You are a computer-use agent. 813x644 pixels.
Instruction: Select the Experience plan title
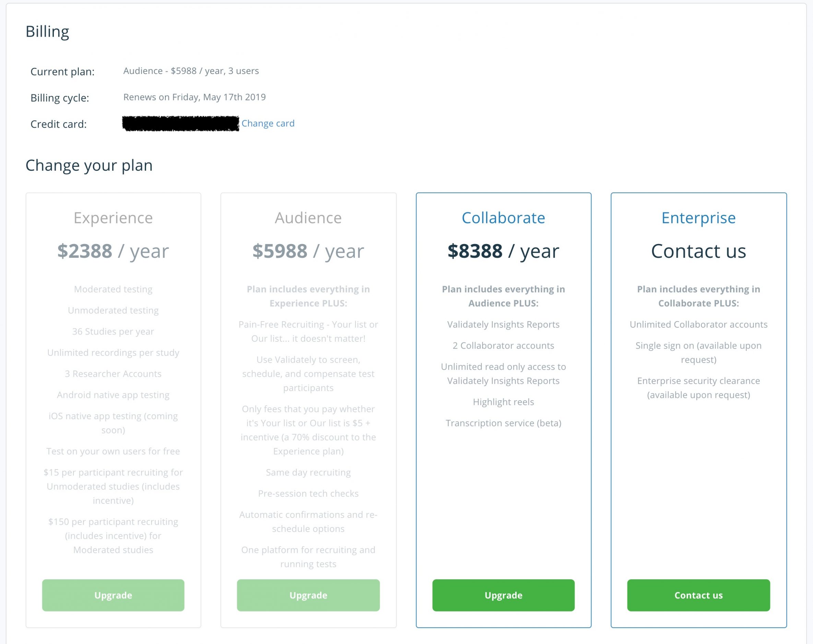pos(113,218)
